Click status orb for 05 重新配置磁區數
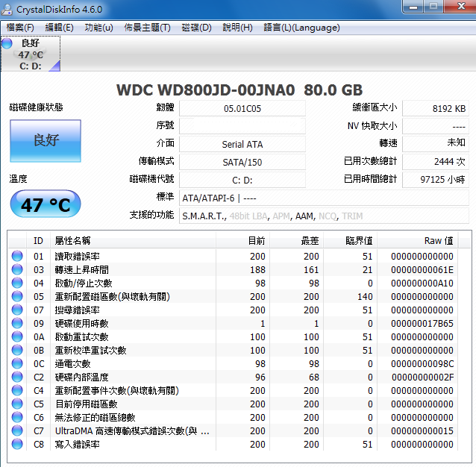The width and height of the screenshot is (476, 470). pos(17,296)
